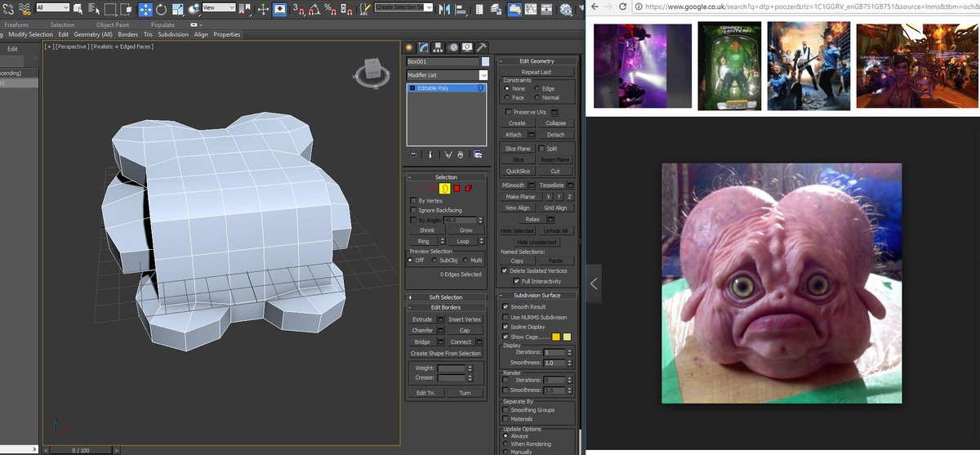Click the Repeat Last button

pyautogui.click(x=537, y=72)
